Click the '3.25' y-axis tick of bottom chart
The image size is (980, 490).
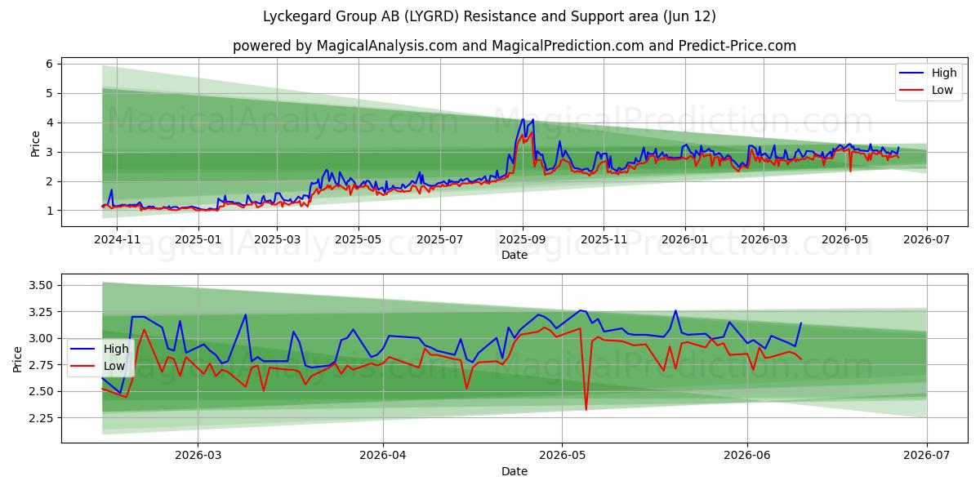[42, 312]
